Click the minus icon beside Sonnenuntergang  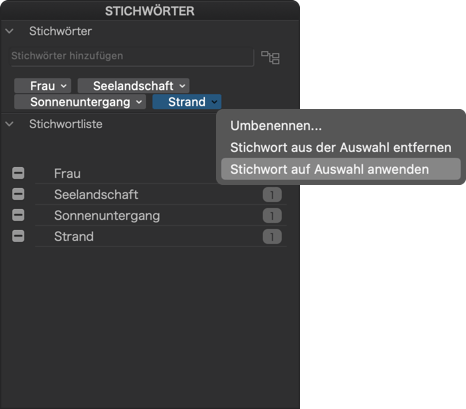pyautogui.click(x=18, y=215)
